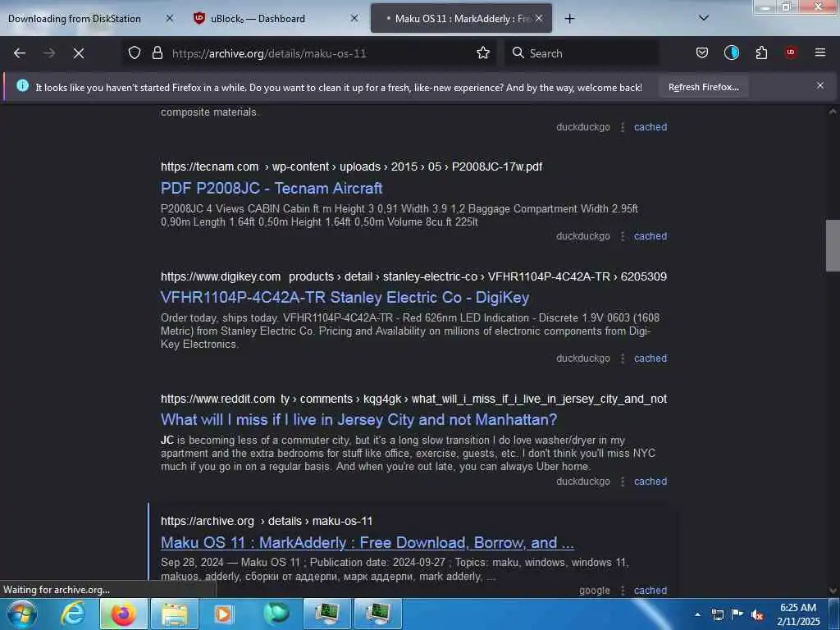Click the digikey.com result URL breadcrumb

413,277
